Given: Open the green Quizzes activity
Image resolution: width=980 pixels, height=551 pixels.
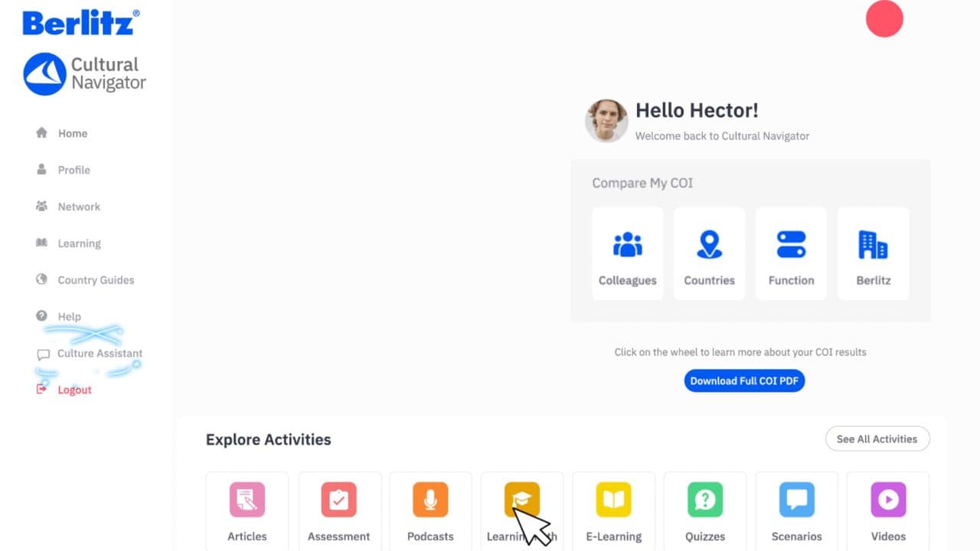Looking at the screenshot, I should (705, 511).
